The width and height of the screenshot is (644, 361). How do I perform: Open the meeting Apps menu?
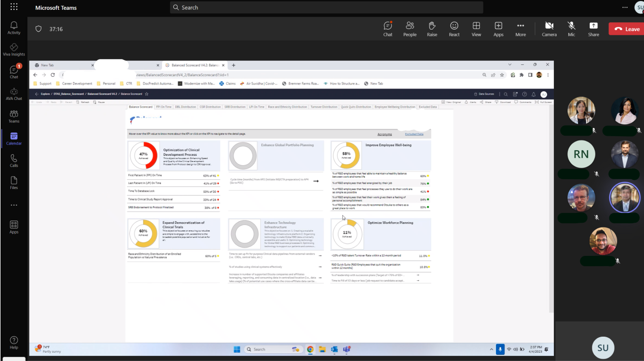tap(499, 28)
